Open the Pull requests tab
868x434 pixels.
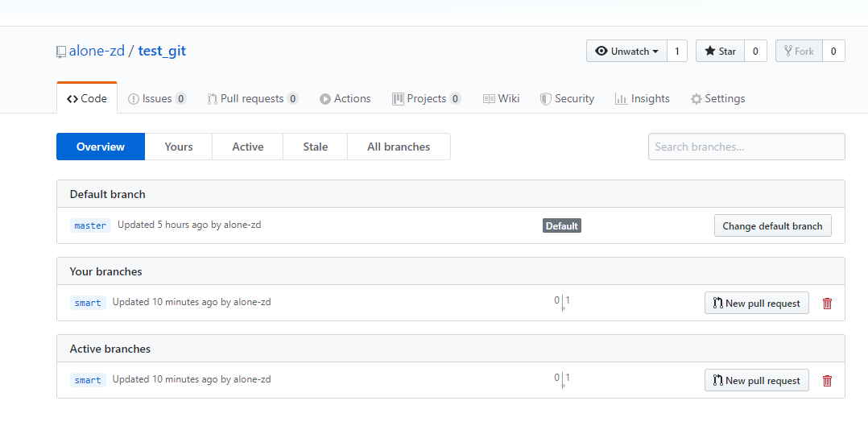pyautogui.click(x=253, y=98)
